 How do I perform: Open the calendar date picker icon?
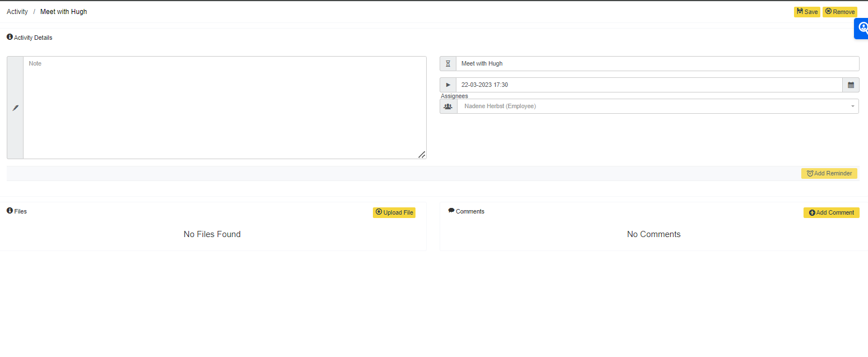pyautogui.click(x=851, y=85)
